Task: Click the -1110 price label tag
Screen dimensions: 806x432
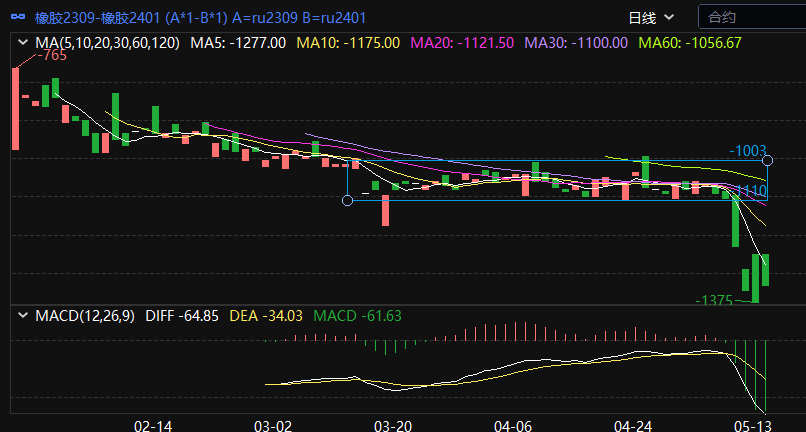Action: [x=750, y=190]
